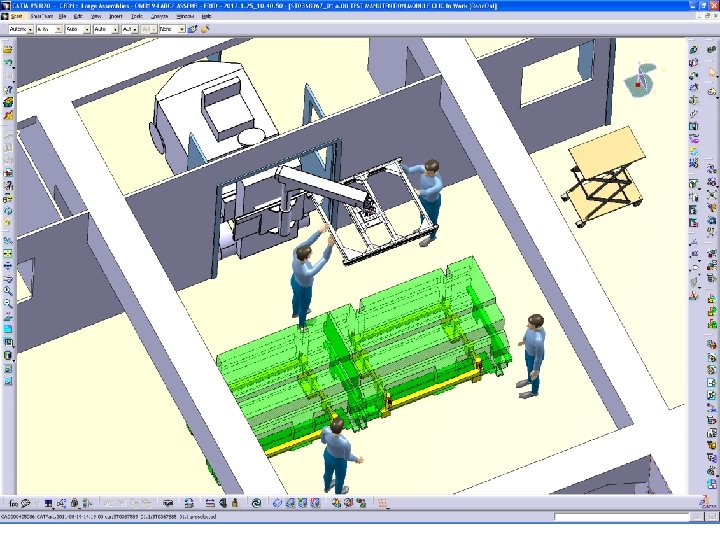Screen dimensions: 720x540
Task: Click the Fit All In icon
Action: click(8, 253)
